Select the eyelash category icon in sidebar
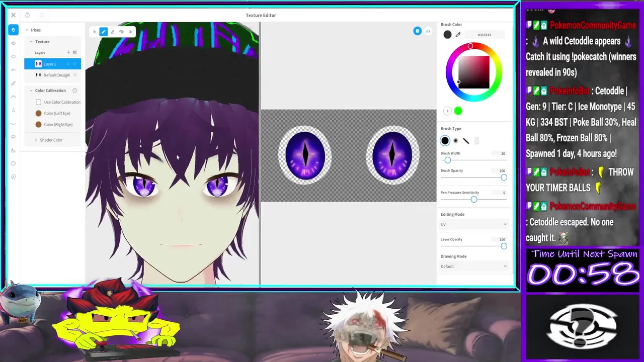 [x=14, y=97]
